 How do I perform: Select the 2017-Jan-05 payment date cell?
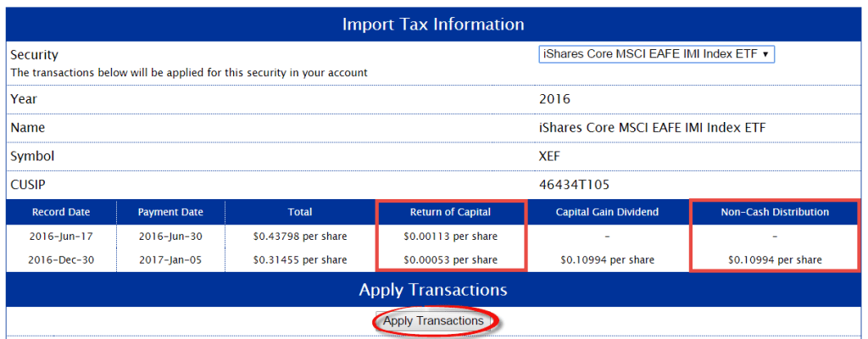170,259
